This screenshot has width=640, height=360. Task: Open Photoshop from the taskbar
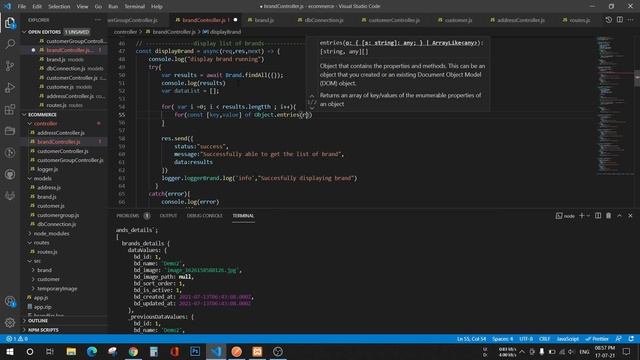195,351
